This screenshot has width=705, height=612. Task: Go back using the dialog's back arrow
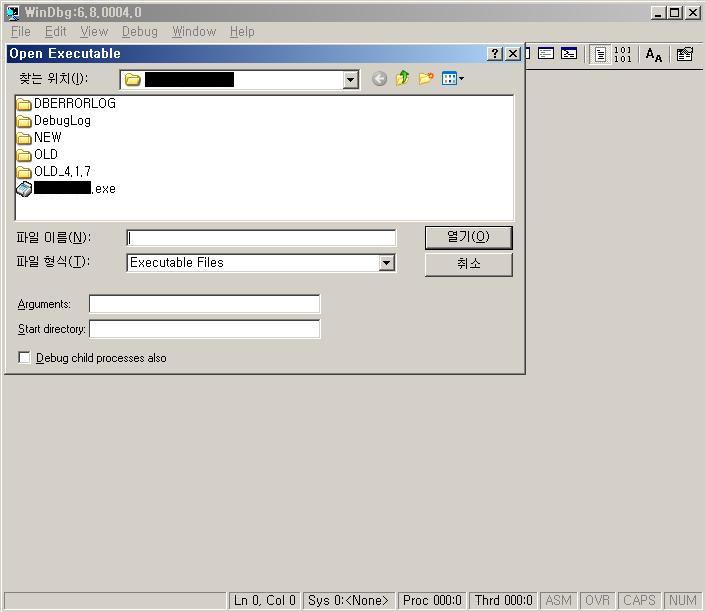click(379, 79)
